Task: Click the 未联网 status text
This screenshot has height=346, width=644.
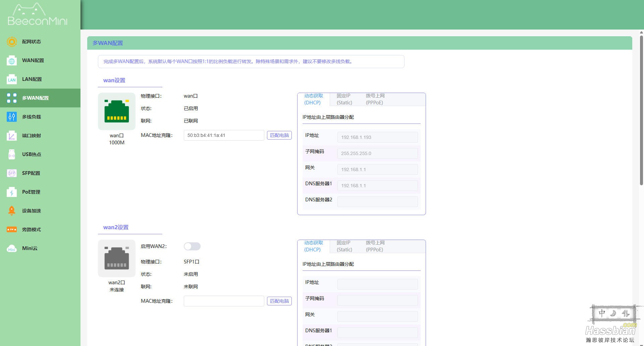Action: point(191,287)
